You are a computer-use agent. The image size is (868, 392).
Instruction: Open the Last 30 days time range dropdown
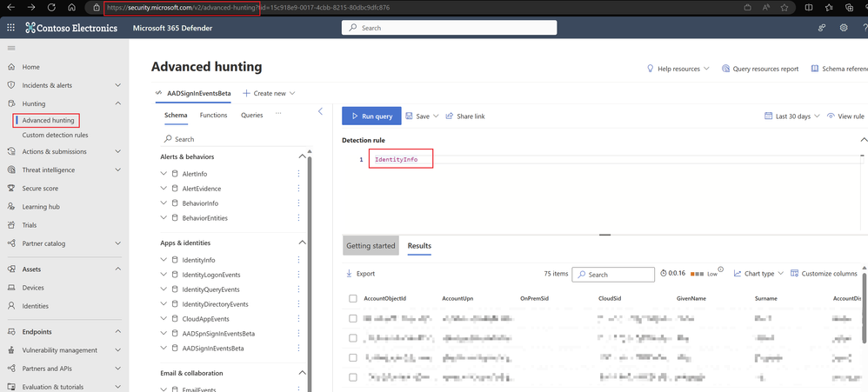coord(792,116)
